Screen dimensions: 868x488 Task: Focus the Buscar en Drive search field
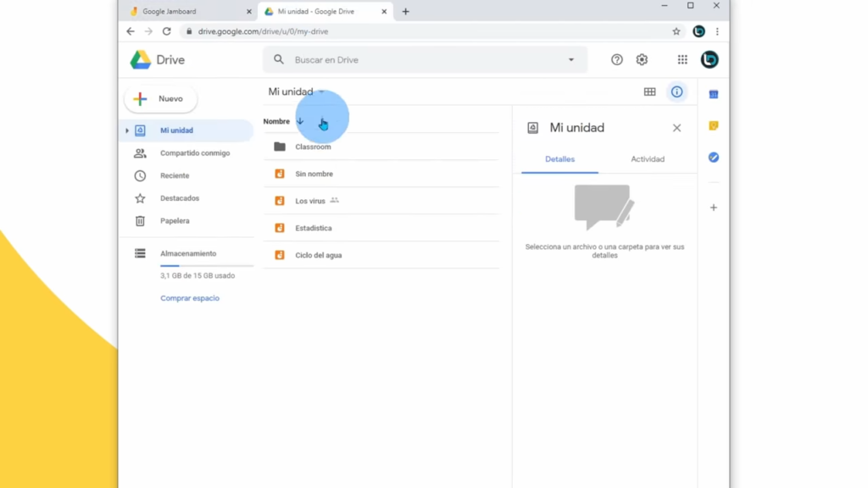tap(426, 60)
